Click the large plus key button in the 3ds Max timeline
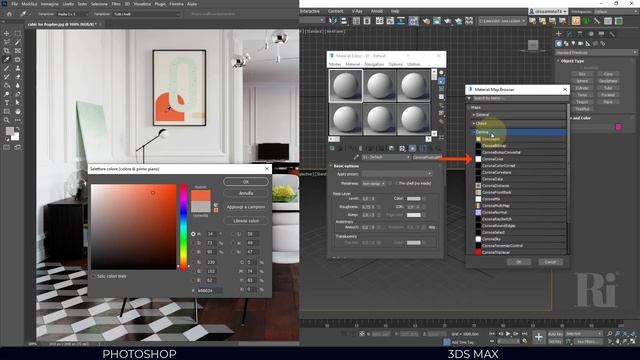Image resolution: width=640 pixels, height=360 pixels. [539, 337]
